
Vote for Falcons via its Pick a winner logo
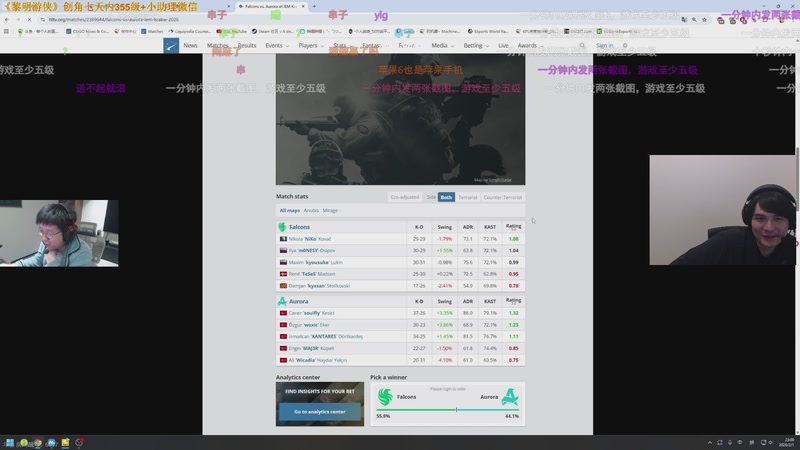[386, 397]
